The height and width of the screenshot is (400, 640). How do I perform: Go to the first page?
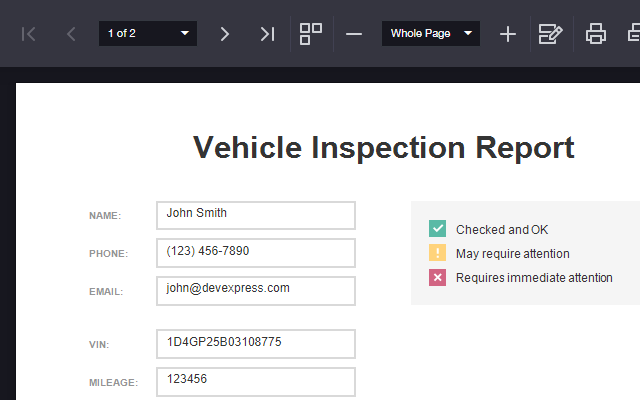tap(29, 34)
